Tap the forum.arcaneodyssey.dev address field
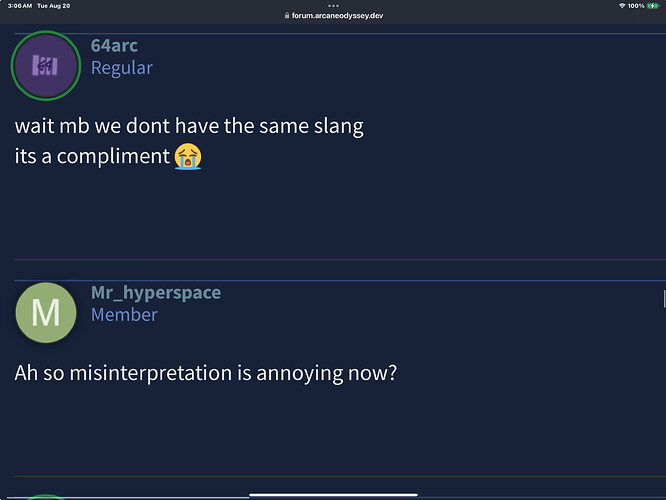666x500 pixels. pyautogui.click(x=334, y=16)
